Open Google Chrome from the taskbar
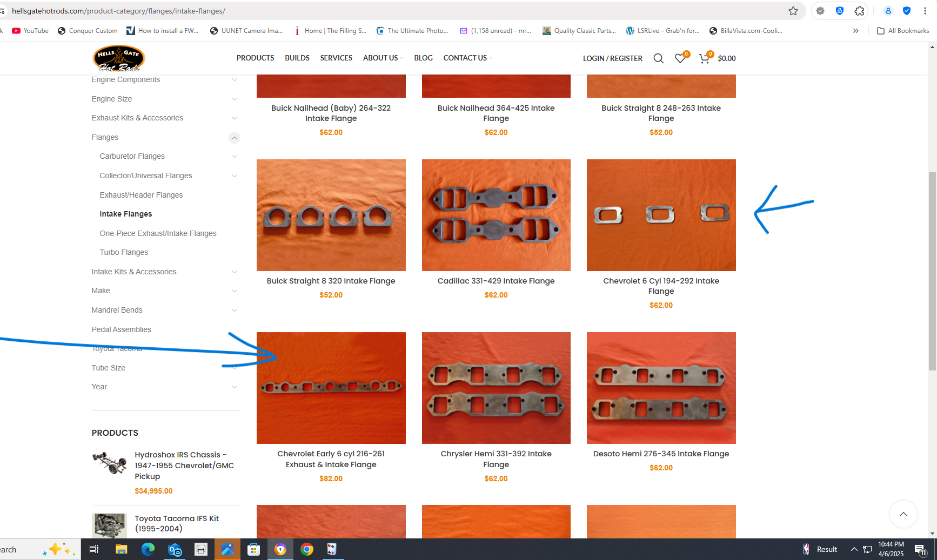The image size is (937, 560). [x=307, y=549]
